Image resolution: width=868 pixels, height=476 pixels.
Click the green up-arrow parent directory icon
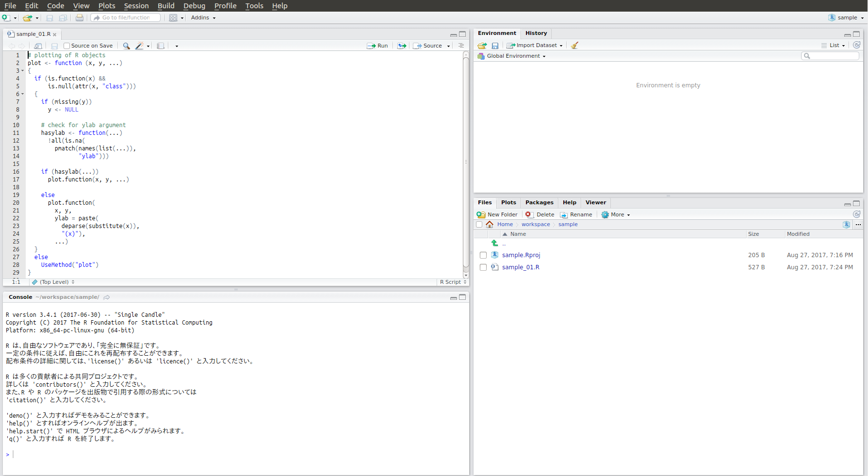tap(494, 243)
